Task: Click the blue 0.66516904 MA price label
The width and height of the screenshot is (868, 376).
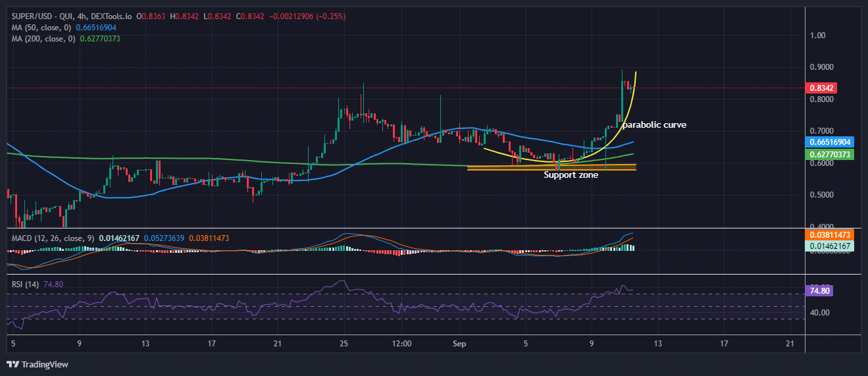Action: coord(830,142)
